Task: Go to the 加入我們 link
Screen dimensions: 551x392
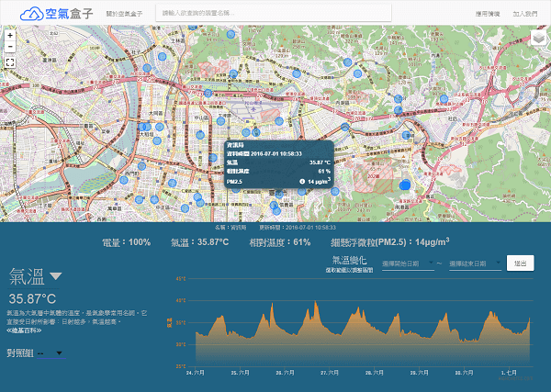Action: tap(524, 14)
